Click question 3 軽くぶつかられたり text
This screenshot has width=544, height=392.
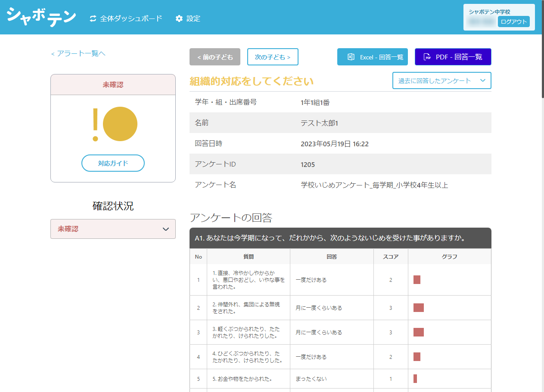[246, 332]
